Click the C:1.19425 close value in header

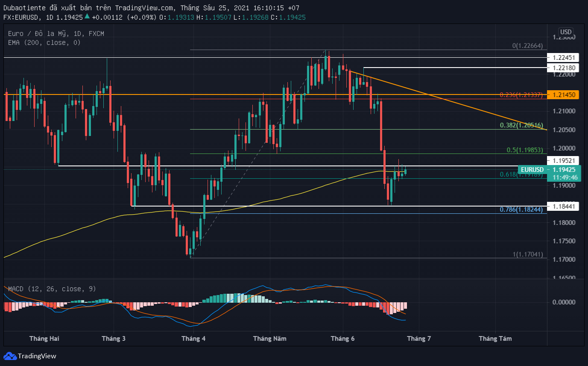click(288, 17)
